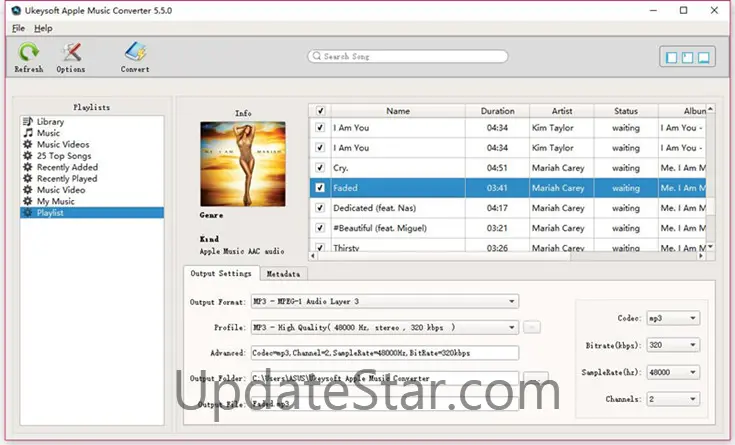The image size is (735, 445).
Task: Switch to the third layout view icon
Action: (x=703, y=57)
